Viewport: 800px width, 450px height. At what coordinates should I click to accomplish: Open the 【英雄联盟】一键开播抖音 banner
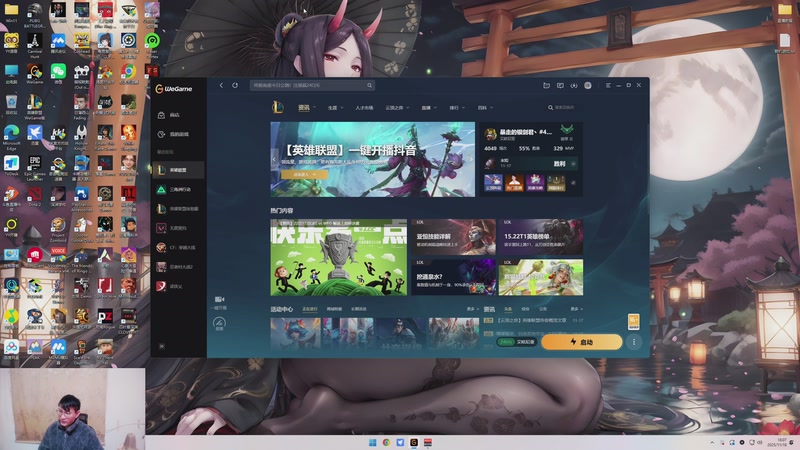click(x=372, y=159)
